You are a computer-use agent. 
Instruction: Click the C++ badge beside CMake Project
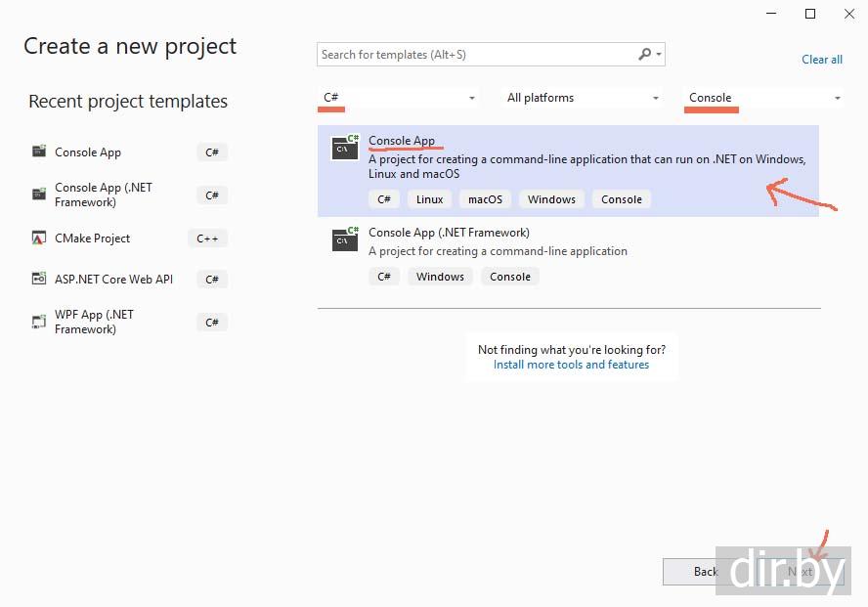point(207,238)
